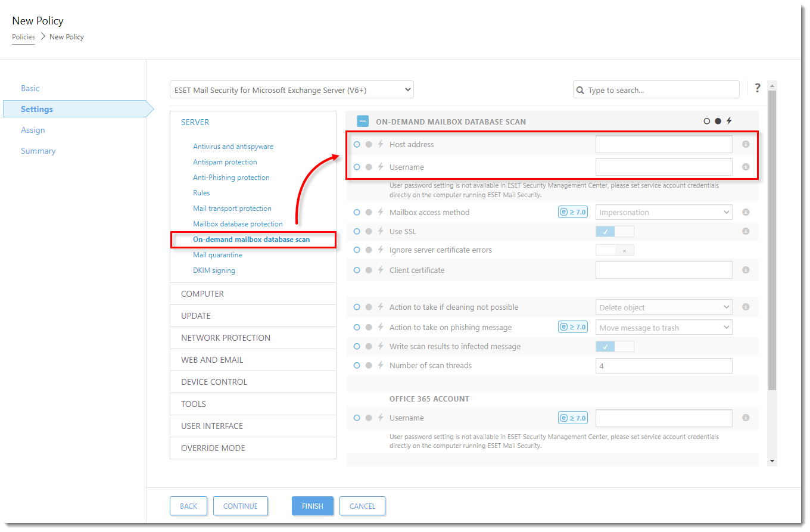Click the version 7.0 badge for Mailbox access method
The height and width of the screenshot is (532, 810).
tap(573, 211)
